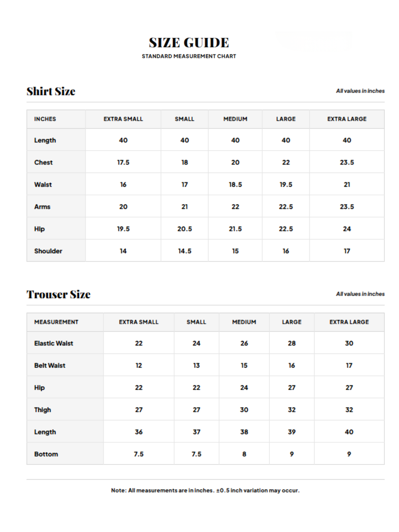
Task: Select the Belt Waist row label
Action: [50, 365]
